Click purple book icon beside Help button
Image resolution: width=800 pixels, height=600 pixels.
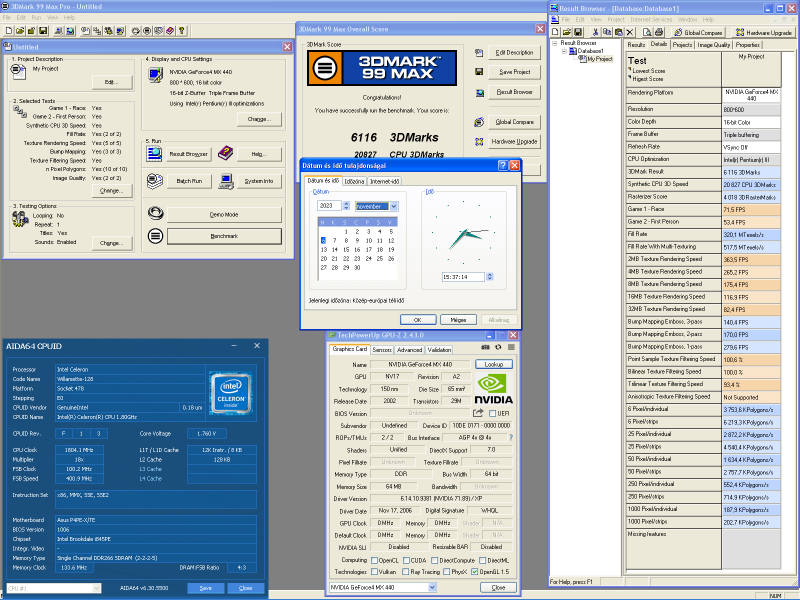click(x=225, y=153)
